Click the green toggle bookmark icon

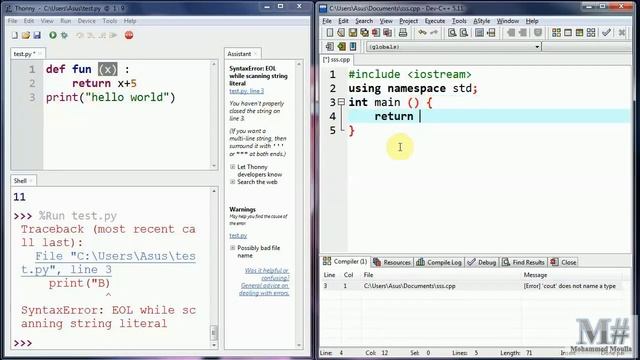(x=341, y=47)
